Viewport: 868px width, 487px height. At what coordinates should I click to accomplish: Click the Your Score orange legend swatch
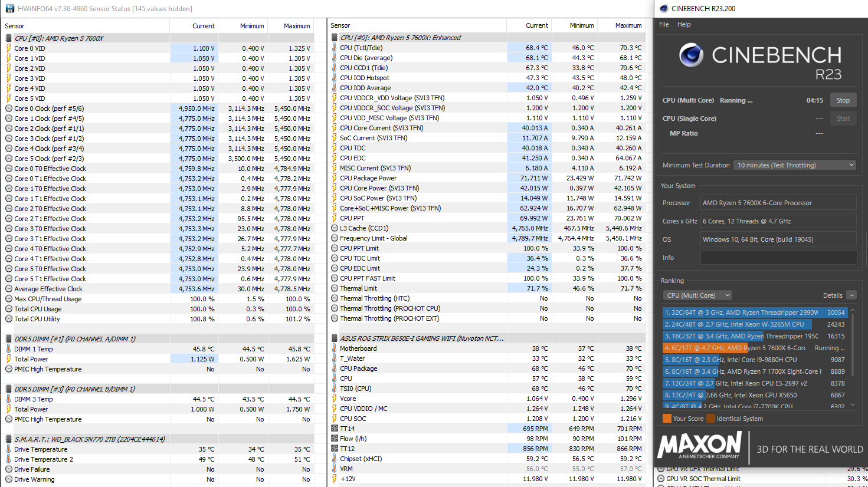[667, 419]
